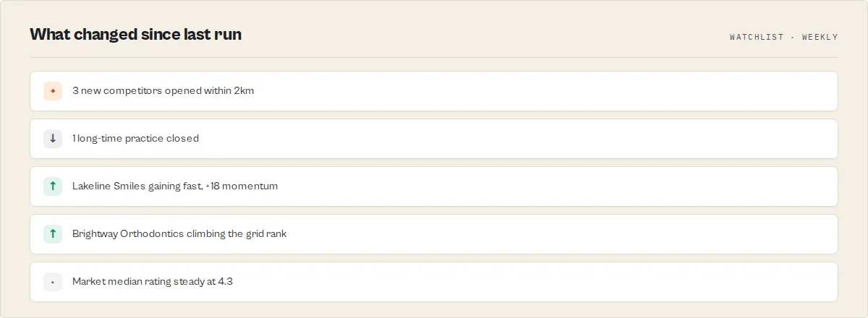Viewport: 868px width, 318px height.
Task: Click the green up-arrow icon beside Lakeline Smiles
Action: (53, 186)
